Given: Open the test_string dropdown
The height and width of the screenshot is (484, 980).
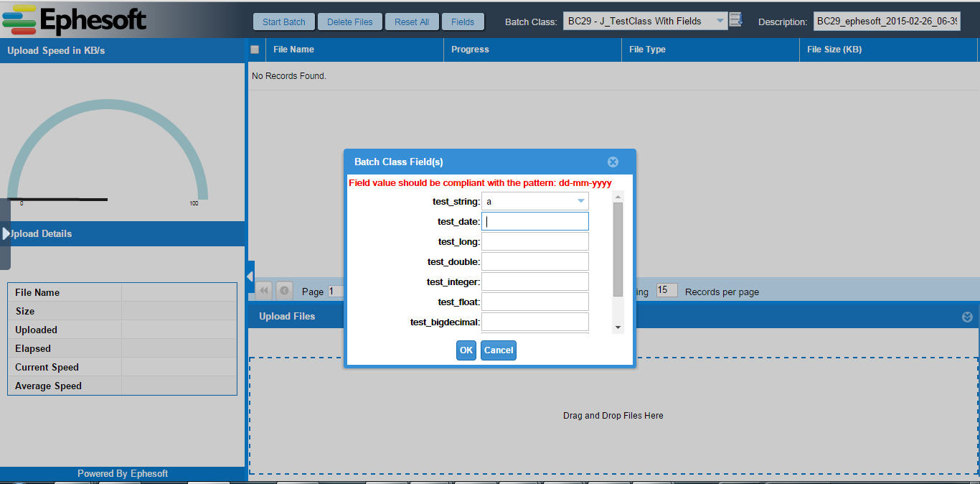Looking at the screenshot, I should 580,202.
